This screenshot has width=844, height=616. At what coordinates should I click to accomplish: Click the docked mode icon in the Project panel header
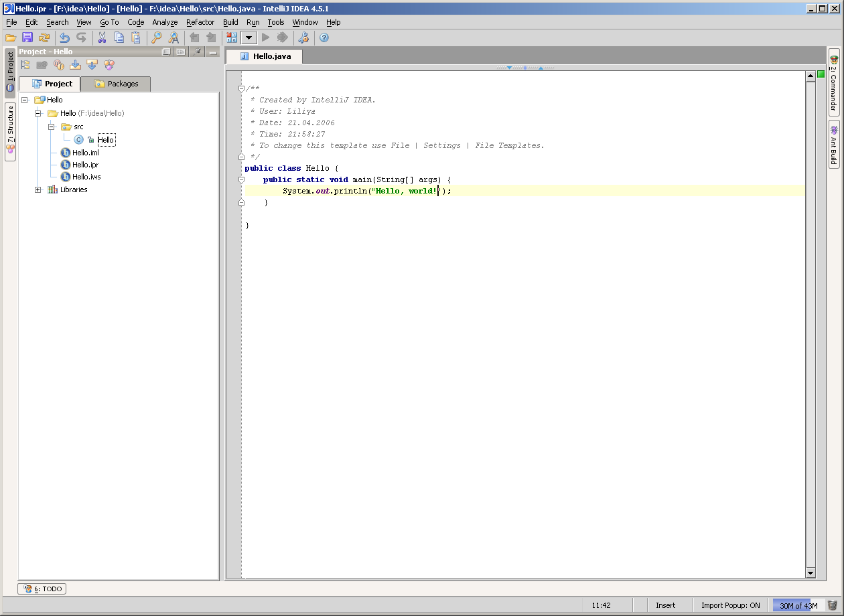pyautogui.click(x=181, y=52)
